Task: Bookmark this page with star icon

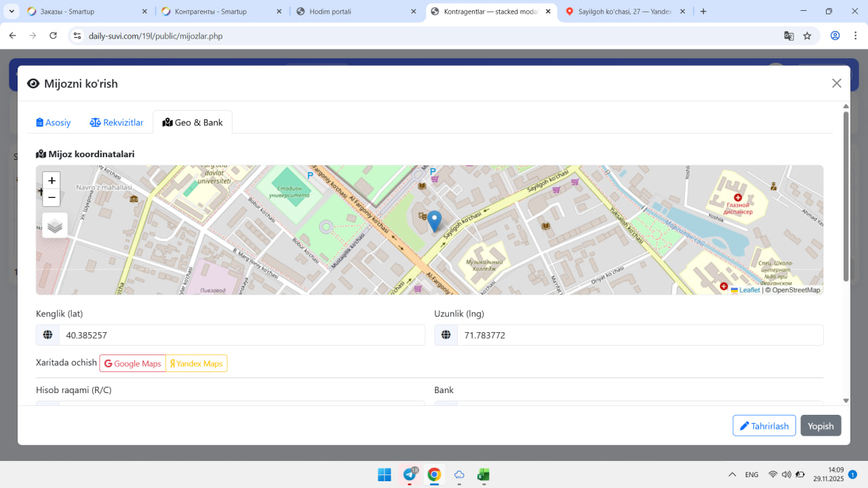Action: point(807,36)
